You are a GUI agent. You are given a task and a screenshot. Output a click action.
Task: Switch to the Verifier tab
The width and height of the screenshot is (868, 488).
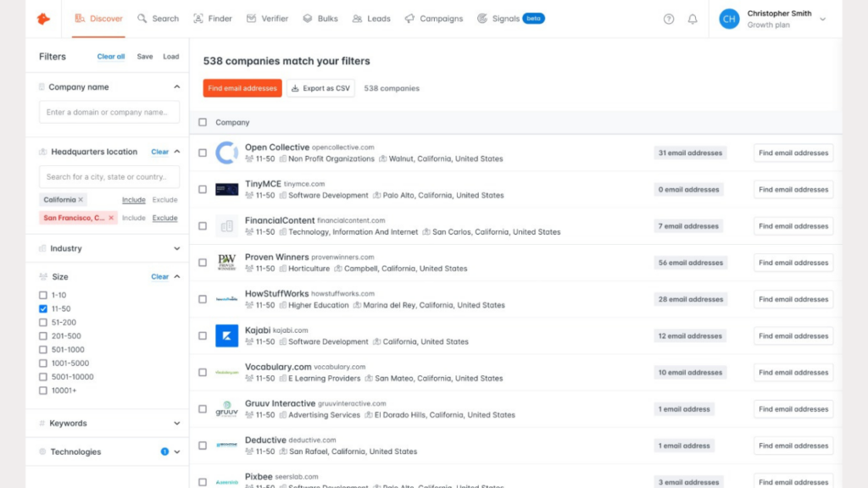267,19
